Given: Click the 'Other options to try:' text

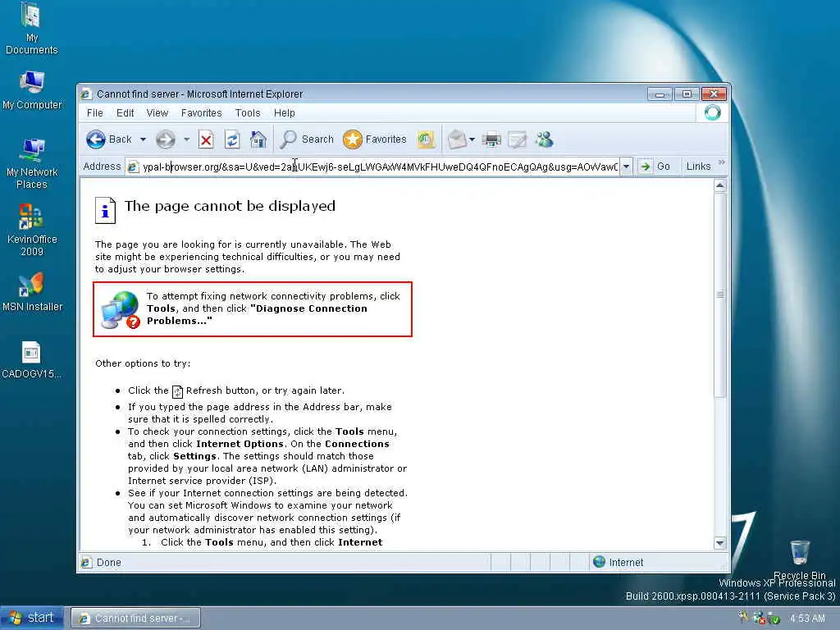Looking at the screenshot, I should [143, 363].
